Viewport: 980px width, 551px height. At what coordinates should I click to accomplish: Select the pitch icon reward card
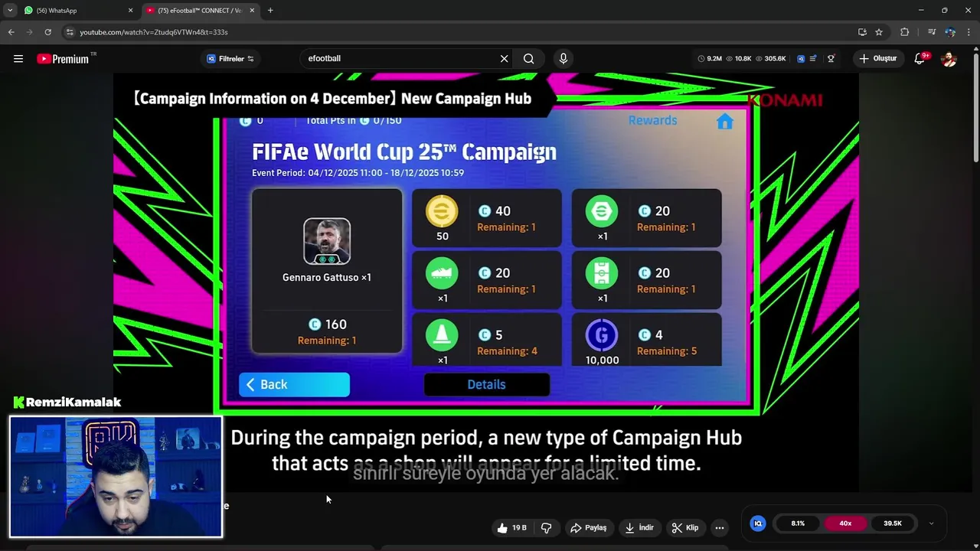tap(646, 281)
